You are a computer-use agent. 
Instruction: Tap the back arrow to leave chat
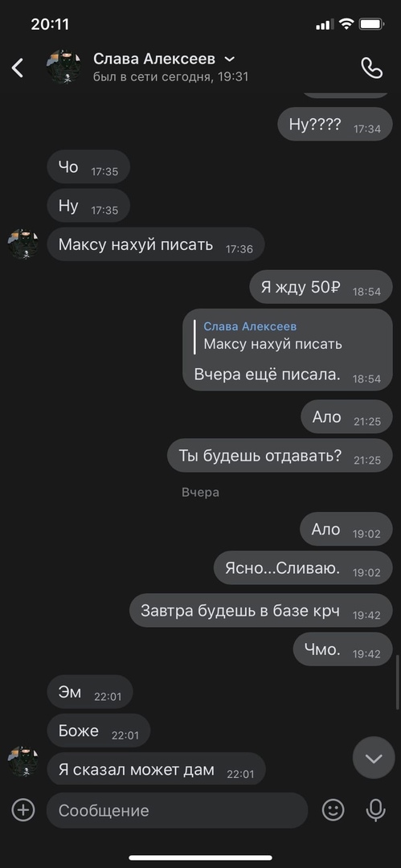pyautogui.click(x=18, y=68)
